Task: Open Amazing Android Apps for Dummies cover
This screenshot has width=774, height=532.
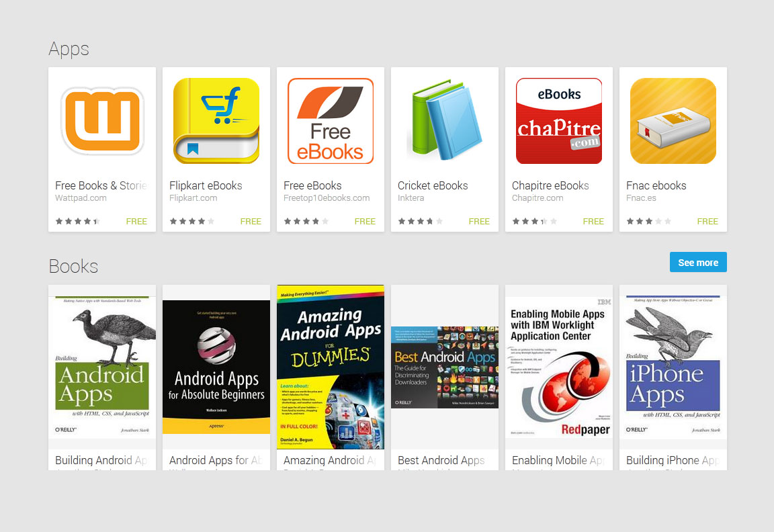Action: click(331, 367)
